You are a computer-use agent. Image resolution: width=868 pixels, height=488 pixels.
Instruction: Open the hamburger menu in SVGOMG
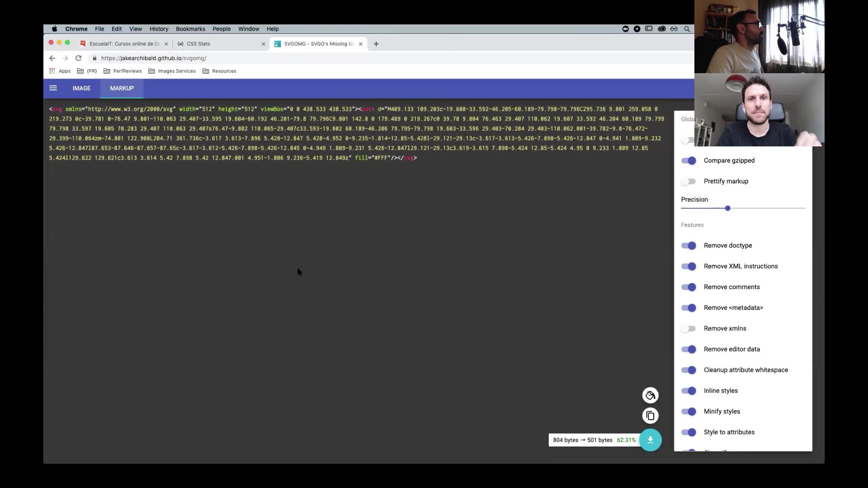[x=53, y=88]
